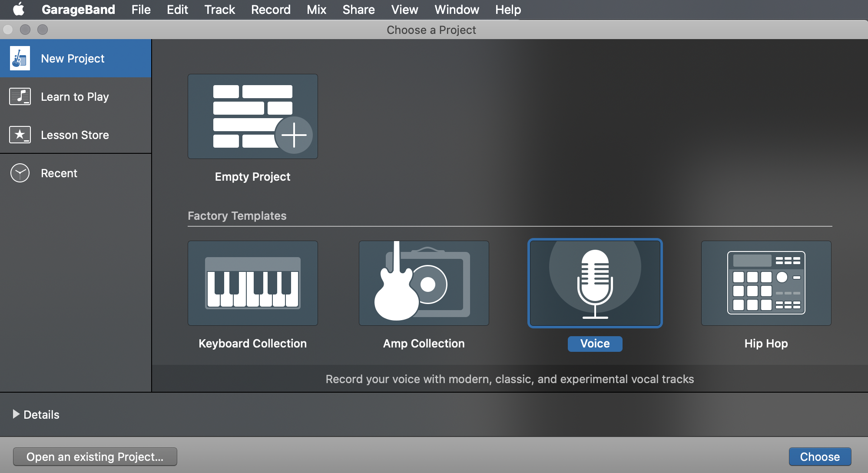Screen dimensions: 868x473
Task: Select the Amp Collection template
Action: point(424,283)
